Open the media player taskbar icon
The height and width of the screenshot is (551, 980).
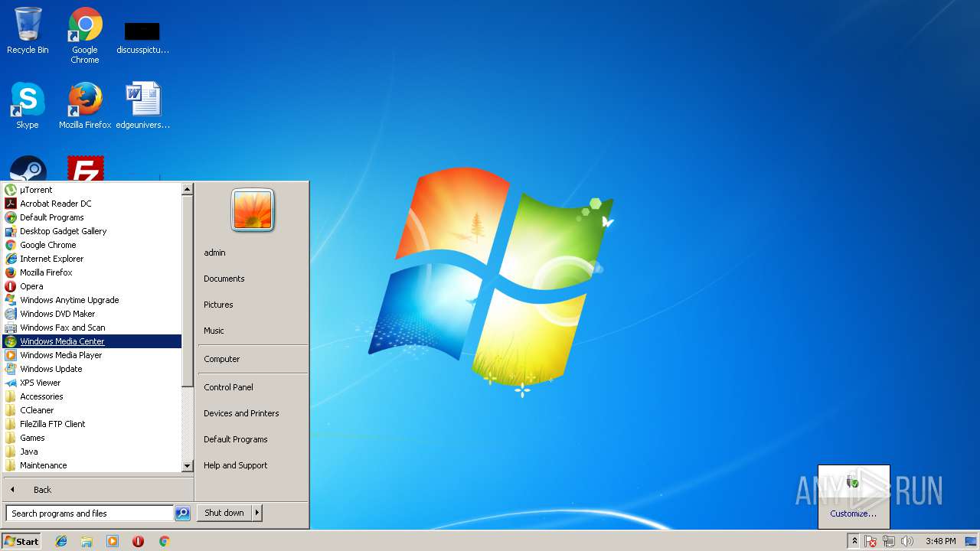113,541
